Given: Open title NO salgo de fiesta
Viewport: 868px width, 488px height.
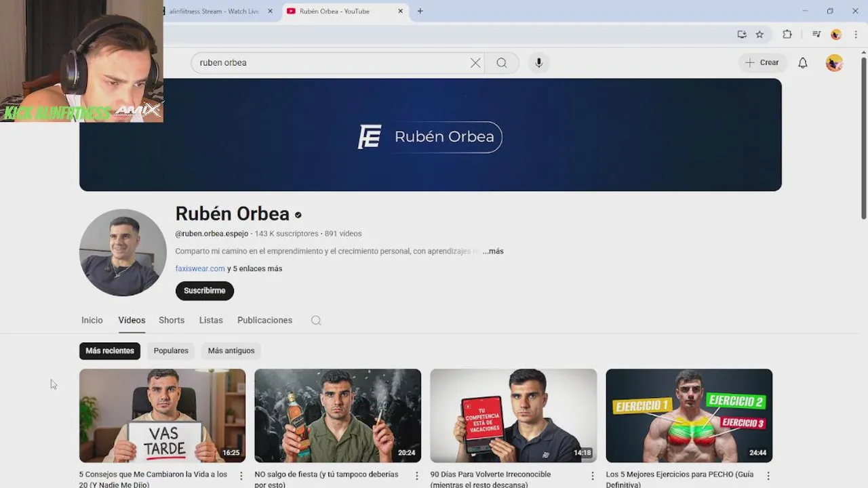Looking at the screenshot, I should click(326, 479).
